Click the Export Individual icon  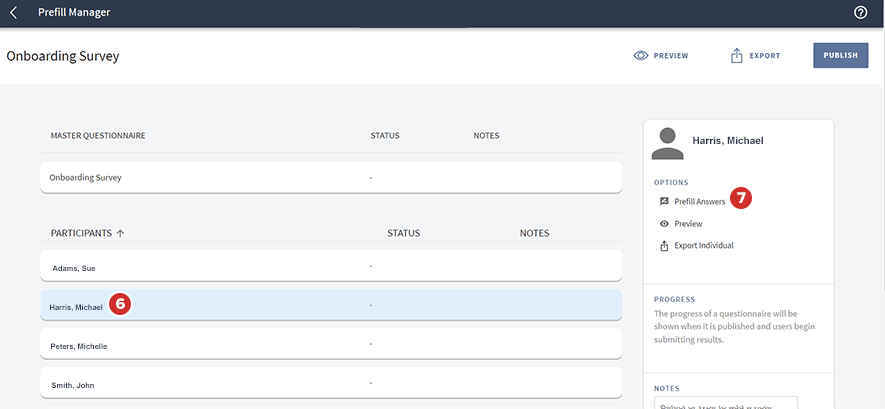(664, 246)
